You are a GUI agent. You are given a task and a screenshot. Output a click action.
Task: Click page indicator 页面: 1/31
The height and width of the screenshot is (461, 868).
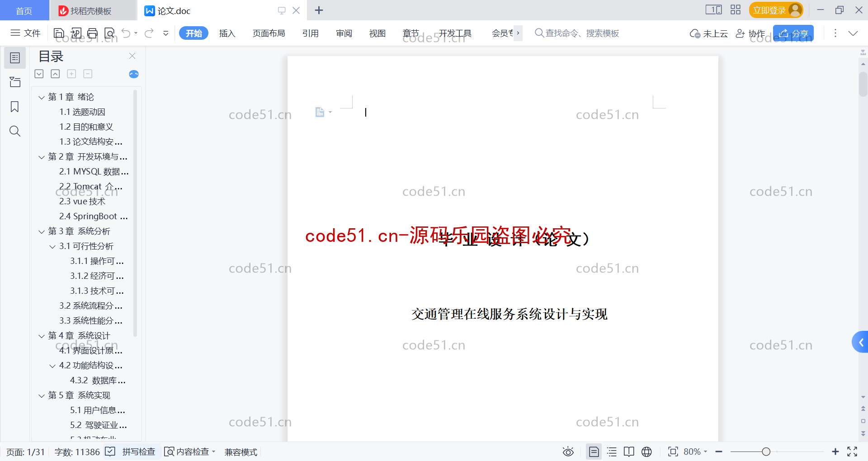(x=26, y=452)
